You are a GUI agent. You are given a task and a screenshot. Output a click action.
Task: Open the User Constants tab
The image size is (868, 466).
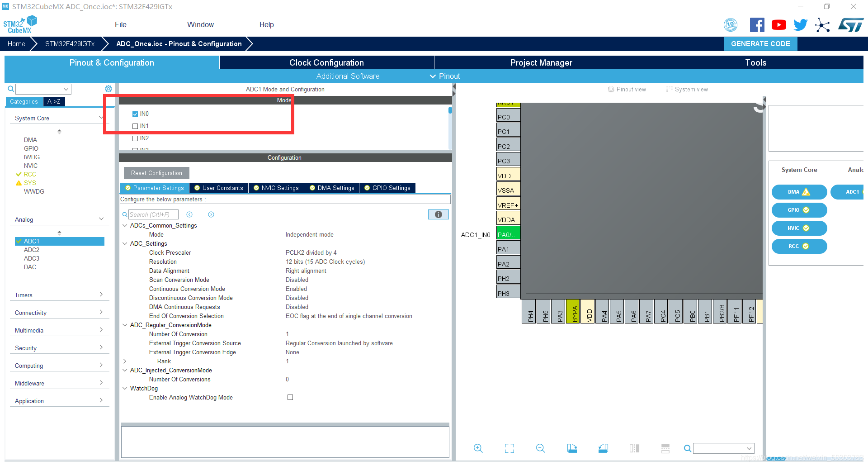tap(219, 188)
